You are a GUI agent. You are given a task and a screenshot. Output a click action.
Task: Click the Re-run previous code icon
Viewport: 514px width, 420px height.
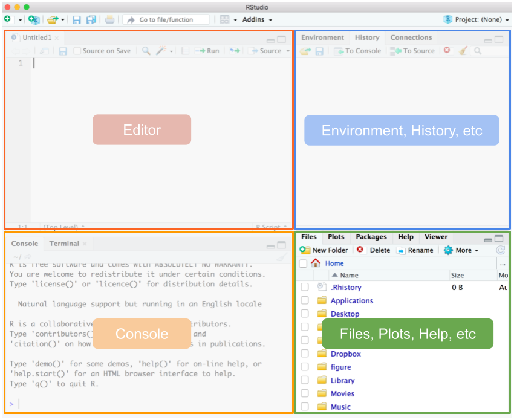pyautogui.click(x=235, y=51)
